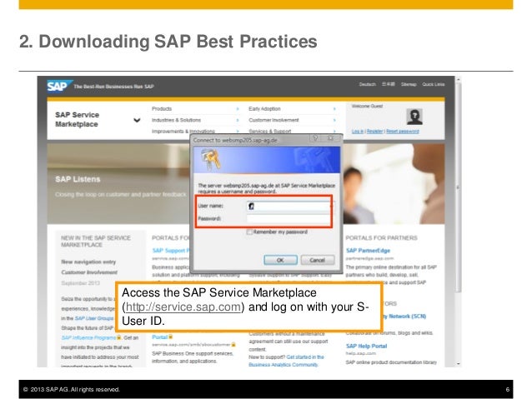Click the SAP Service Marketplace title
532x399 pixels.
click(x=77, y=119)
